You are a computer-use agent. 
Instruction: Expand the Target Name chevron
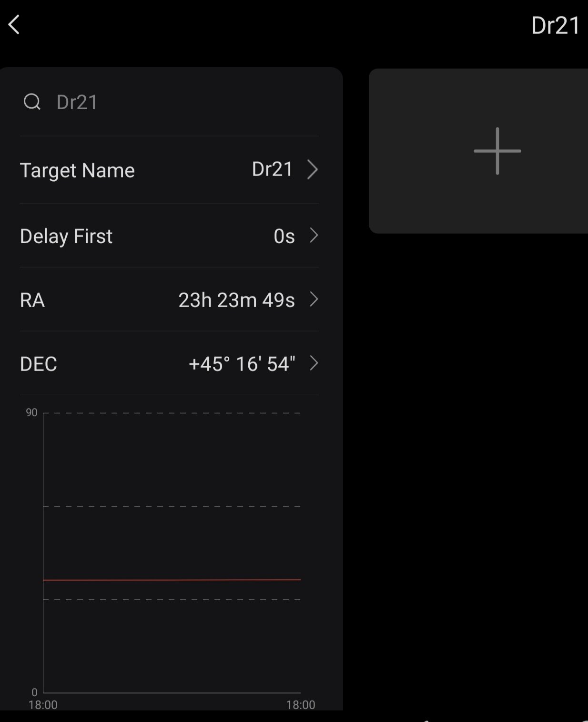tap(313, 169)
